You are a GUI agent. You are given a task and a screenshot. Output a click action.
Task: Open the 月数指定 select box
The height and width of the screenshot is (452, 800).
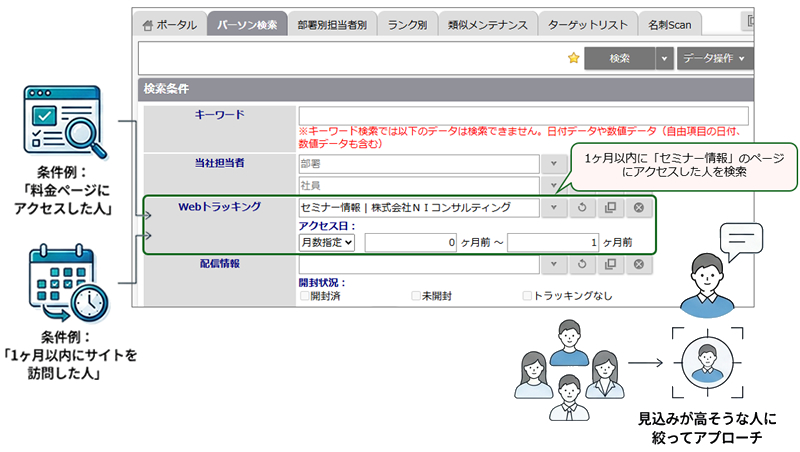327,242
